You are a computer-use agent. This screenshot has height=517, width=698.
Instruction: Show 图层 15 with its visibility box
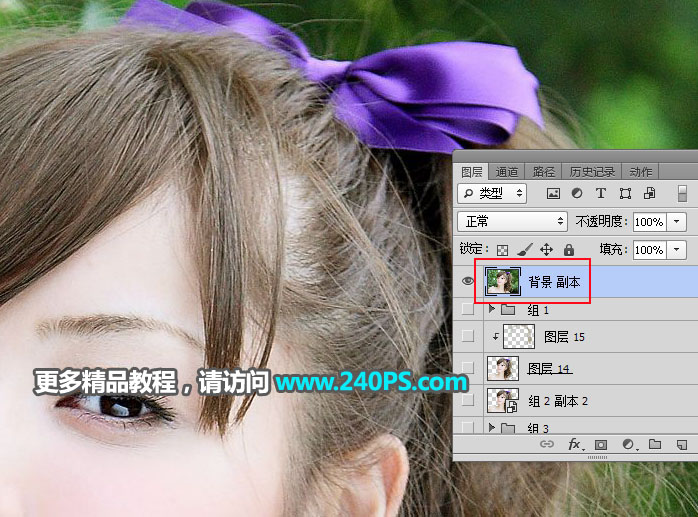click(468, 336)
